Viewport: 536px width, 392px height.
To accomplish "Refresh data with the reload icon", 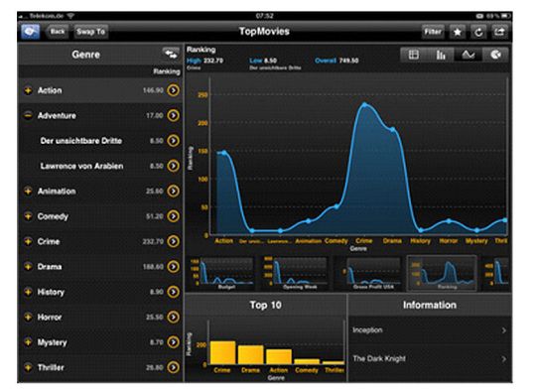I will tap(478, 32).
